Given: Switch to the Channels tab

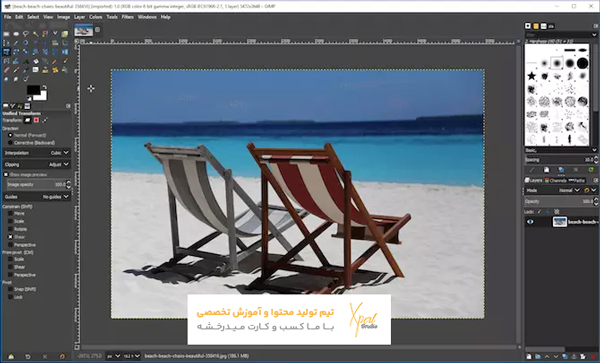Looking at the screenshot, I should 556,180.
